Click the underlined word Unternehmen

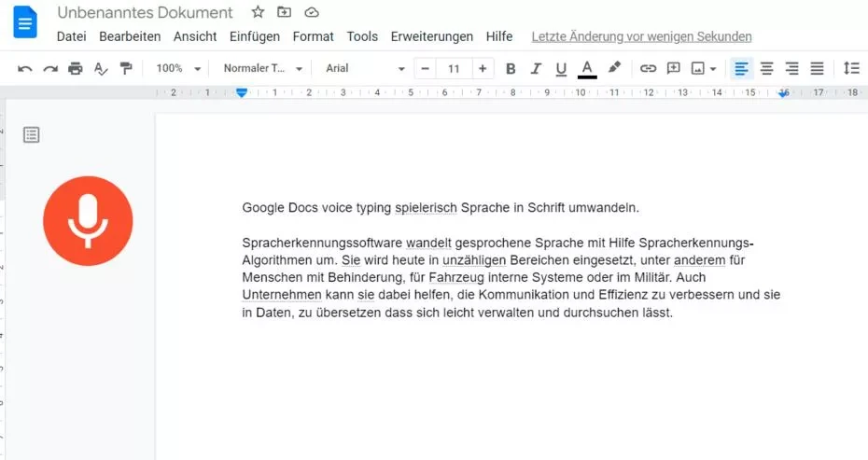282,295
